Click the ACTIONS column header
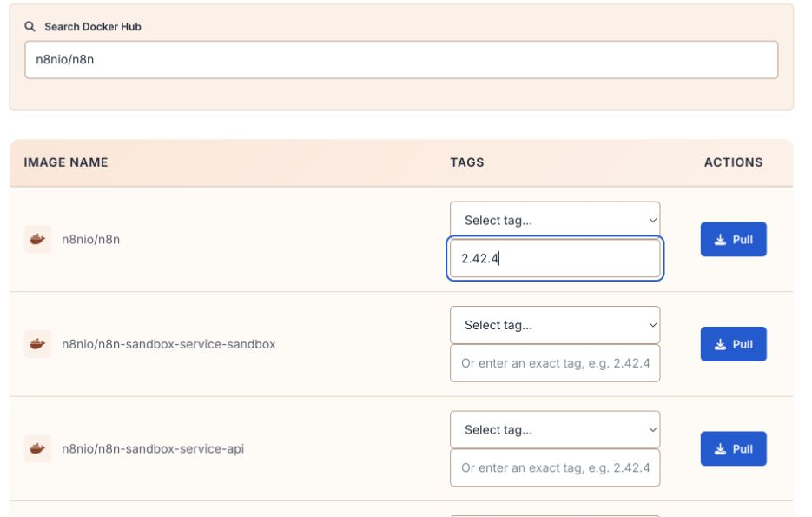Viewport: 812px width, 517px height. coord(733,162)
